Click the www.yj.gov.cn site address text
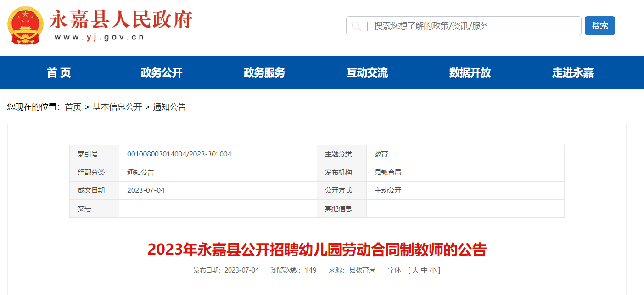The image size is (644, 295). (99, 37)
